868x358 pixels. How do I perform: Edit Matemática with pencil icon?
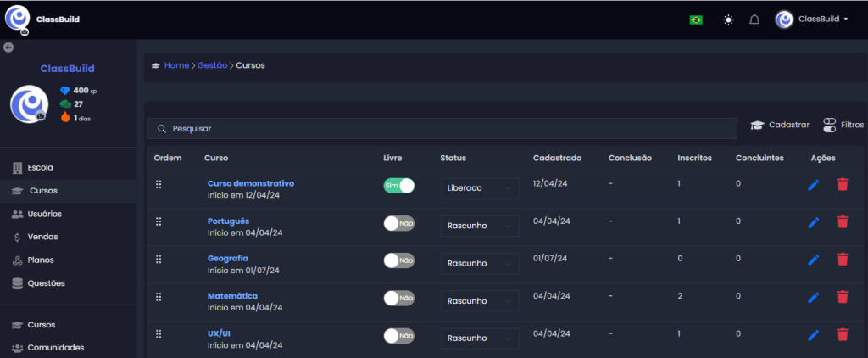point(813,298)
